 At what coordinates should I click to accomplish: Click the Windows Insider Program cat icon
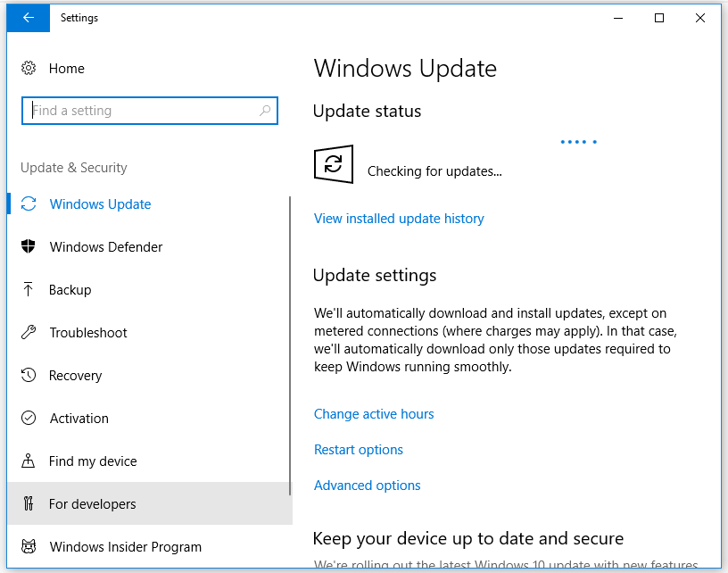point(29,546)
